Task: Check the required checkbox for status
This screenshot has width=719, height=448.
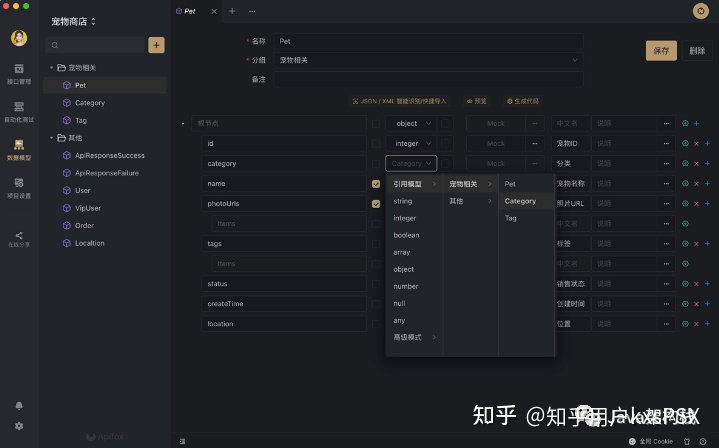Action: 376,284
